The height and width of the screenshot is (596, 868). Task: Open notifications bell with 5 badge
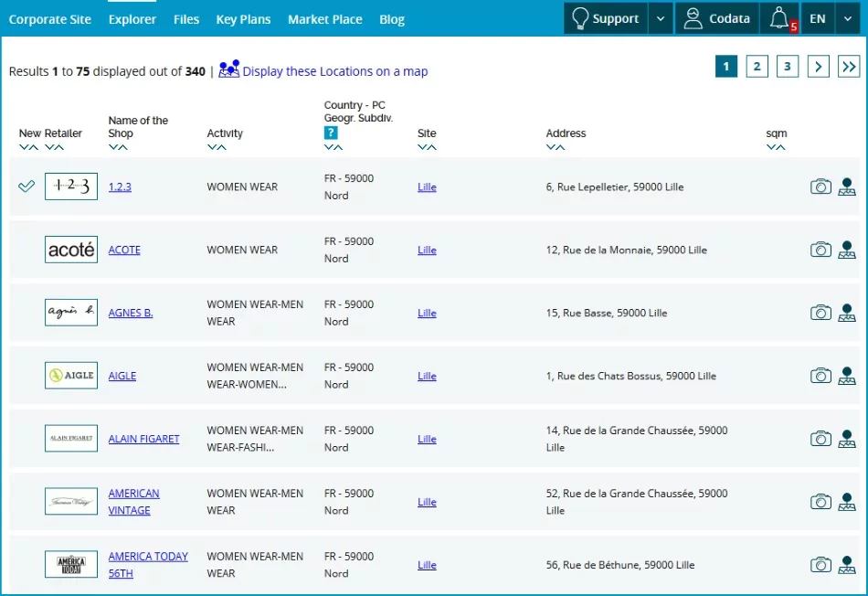pyautogui.click(x=779, y=19)
